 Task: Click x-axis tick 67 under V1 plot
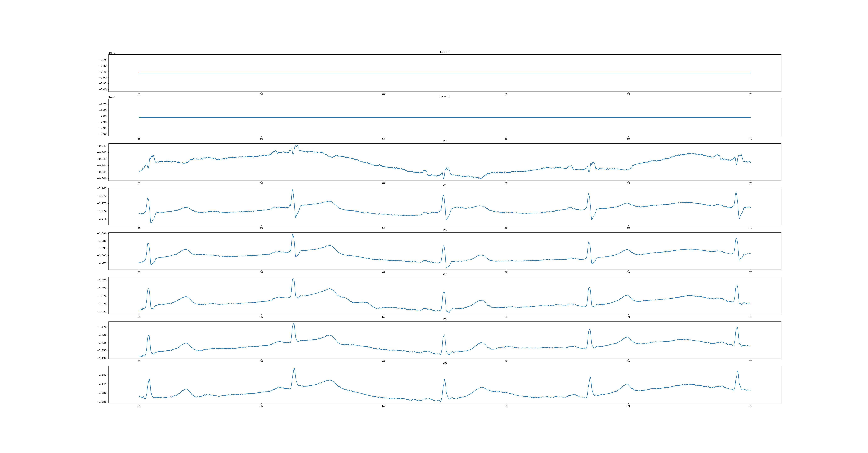click(x=384, y=183)
